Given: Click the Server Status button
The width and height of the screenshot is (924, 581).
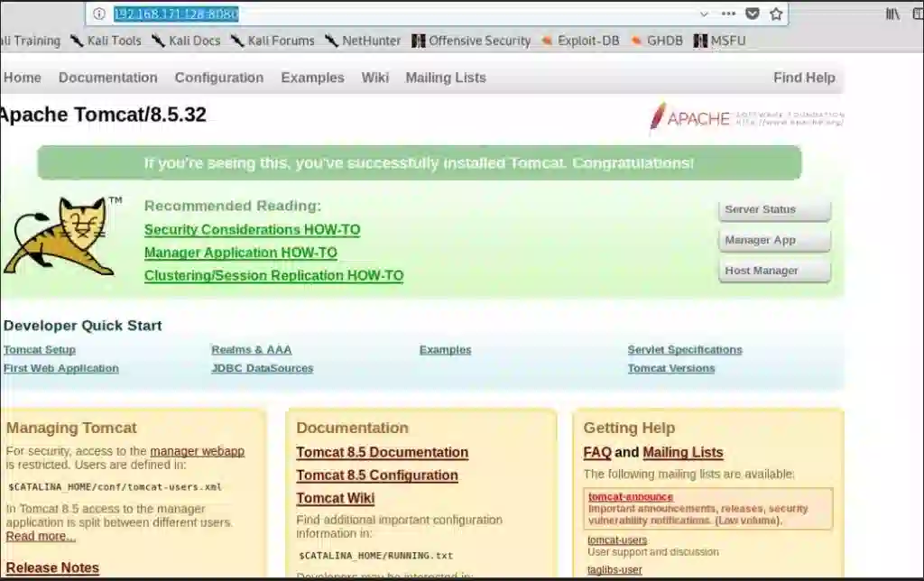Looking at the screenshot, I should click(774, 210).
